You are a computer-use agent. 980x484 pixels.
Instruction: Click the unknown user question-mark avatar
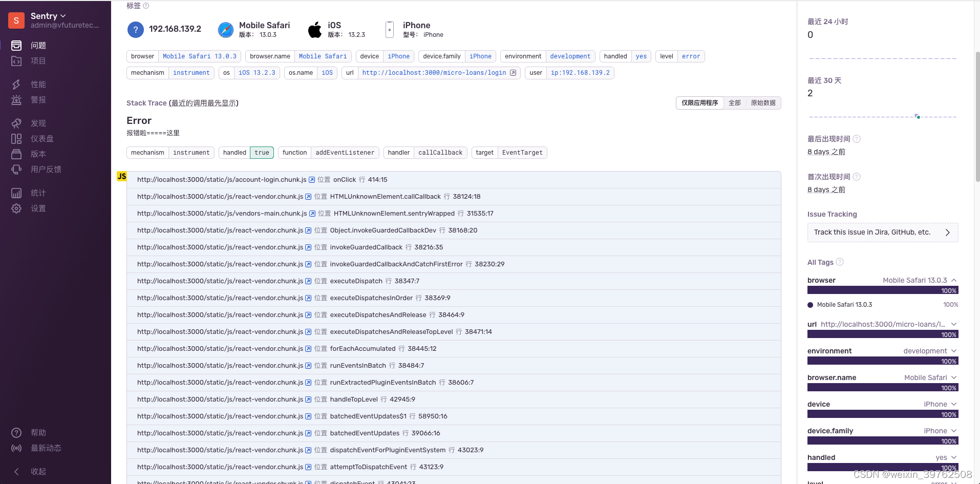tap(136, 30)
